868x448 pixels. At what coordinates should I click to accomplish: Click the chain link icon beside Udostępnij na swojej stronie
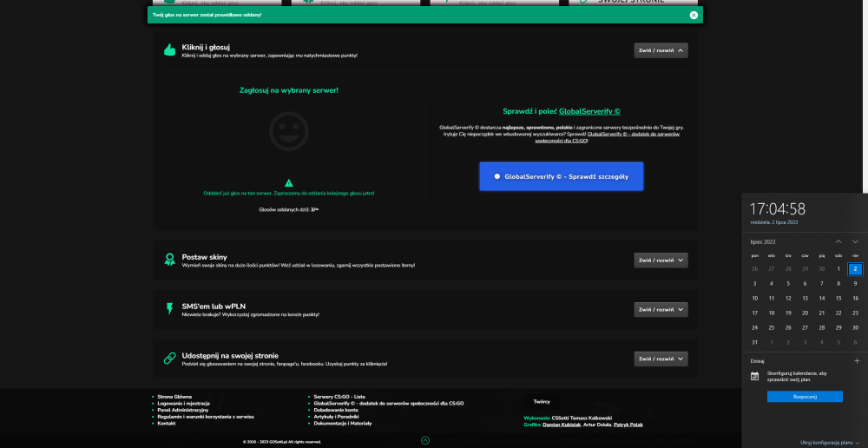169,359
